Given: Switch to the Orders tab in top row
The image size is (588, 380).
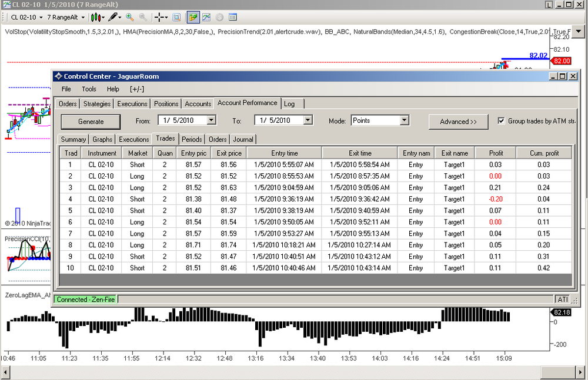Looking at the screenshot, I should point(68,104).
